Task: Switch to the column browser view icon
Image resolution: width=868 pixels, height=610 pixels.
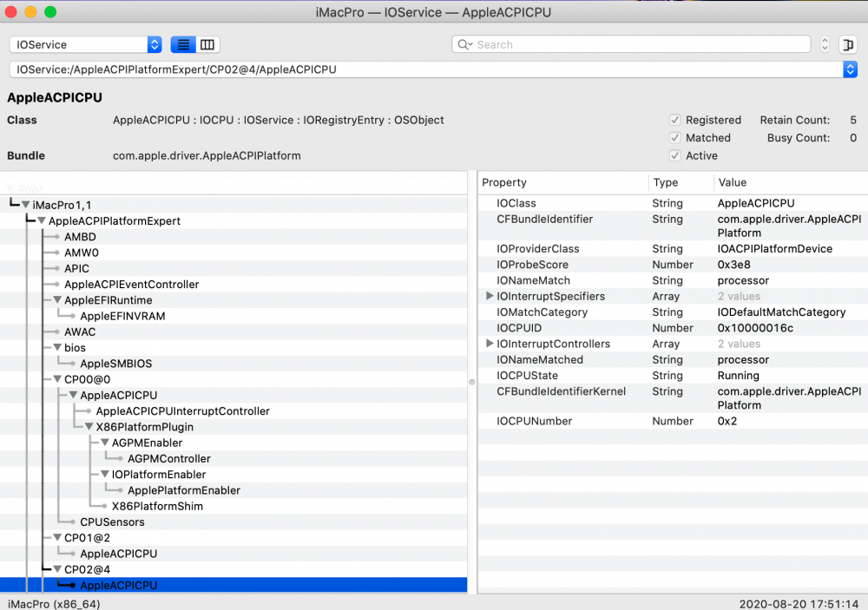Action: coord(207,44)
